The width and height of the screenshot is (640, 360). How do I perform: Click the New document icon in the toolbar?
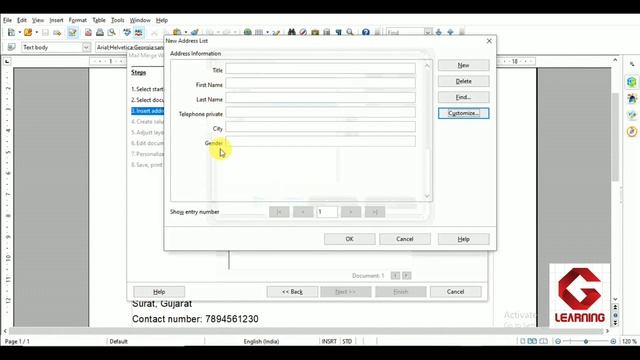(x=11, y=32)
